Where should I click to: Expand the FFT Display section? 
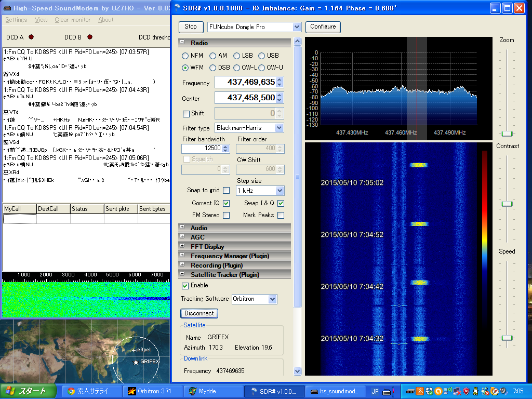[182, 246]
